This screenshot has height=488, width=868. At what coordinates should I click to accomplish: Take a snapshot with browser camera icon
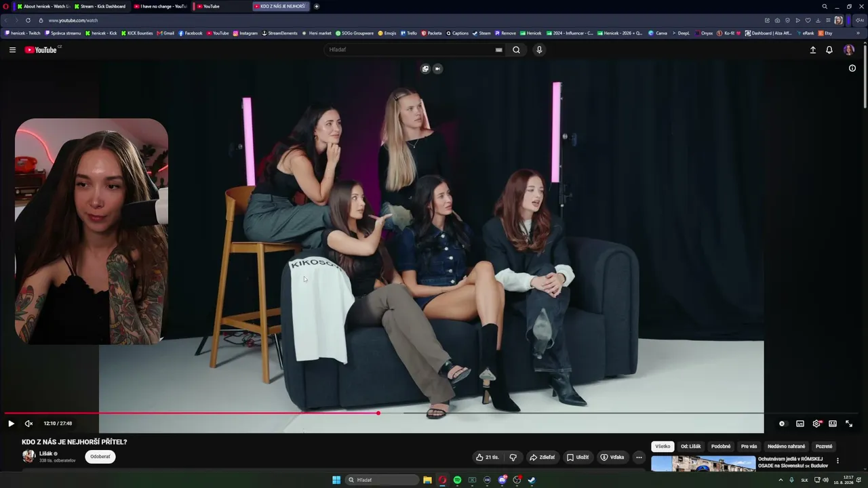777,20
